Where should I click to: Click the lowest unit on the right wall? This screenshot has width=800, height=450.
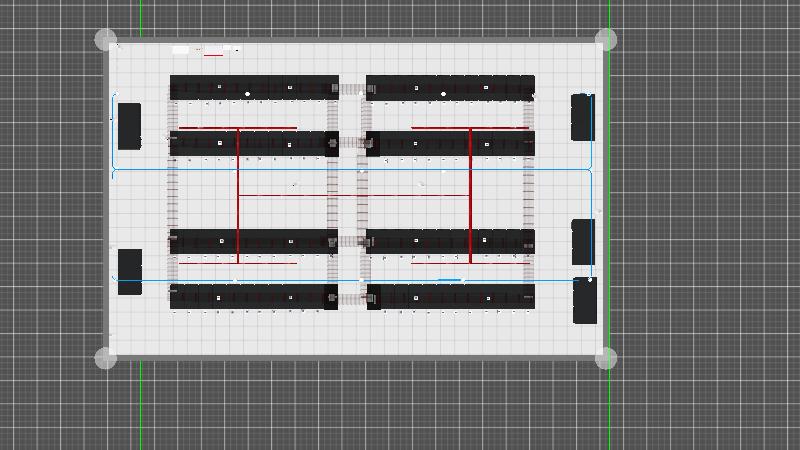[584, 301]
